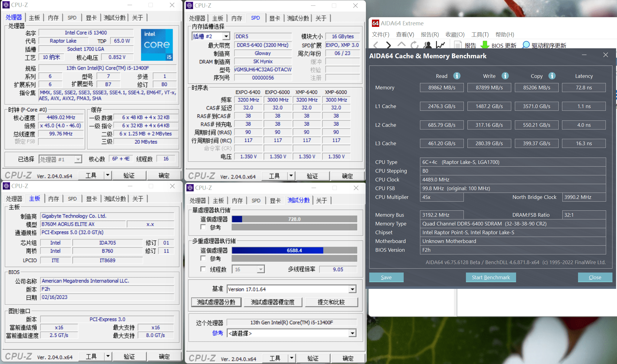Image resolution: width=617 pixels, height=364 pixels.
Task: Click the 提交和比较 submit button
Action: tap(331, 302)
